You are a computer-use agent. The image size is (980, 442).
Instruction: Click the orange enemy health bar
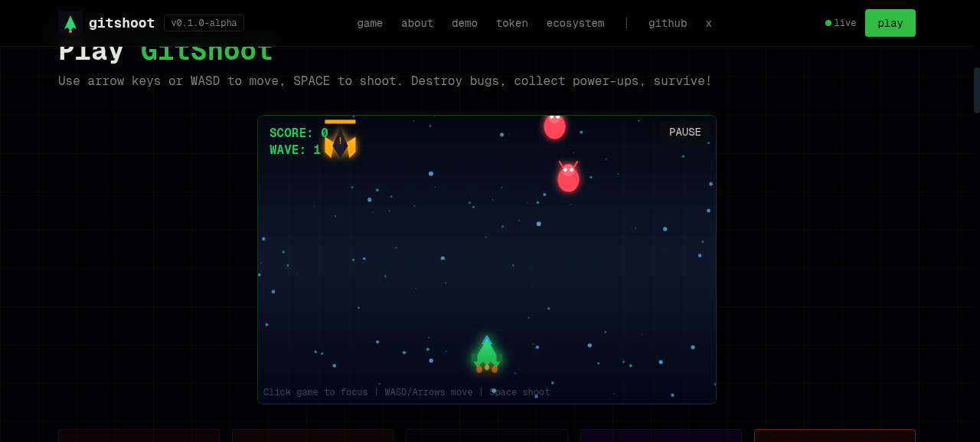[340, 121]
